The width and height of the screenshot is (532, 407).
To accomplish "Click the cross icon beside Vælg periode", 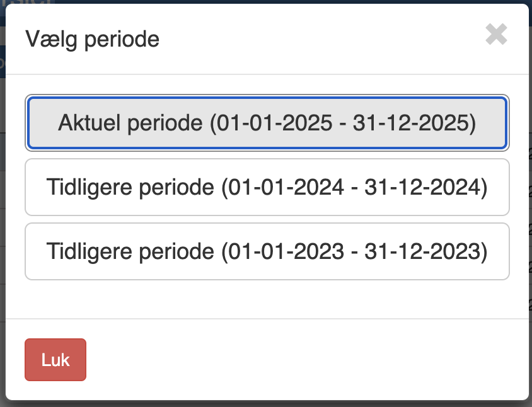I will [496, 35].
